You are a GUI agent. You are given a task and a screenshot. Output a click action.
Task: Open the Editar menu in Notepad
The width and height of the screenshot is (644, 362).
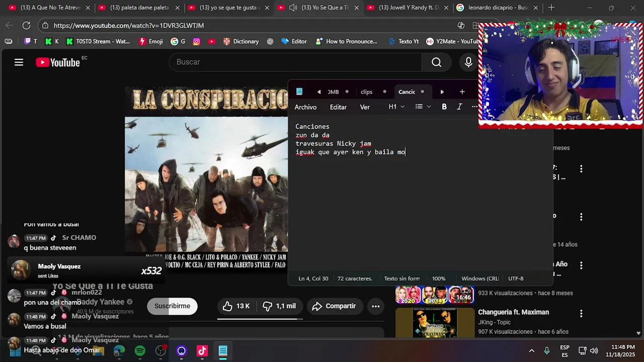[x=338, y=107]
